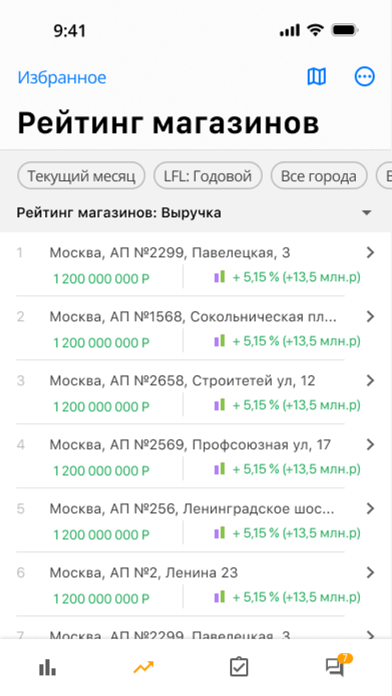Screen dimensions: 392x696
Task: Click the bar chart icon in Ленина 23 row
Action: [x=220, y=596]
